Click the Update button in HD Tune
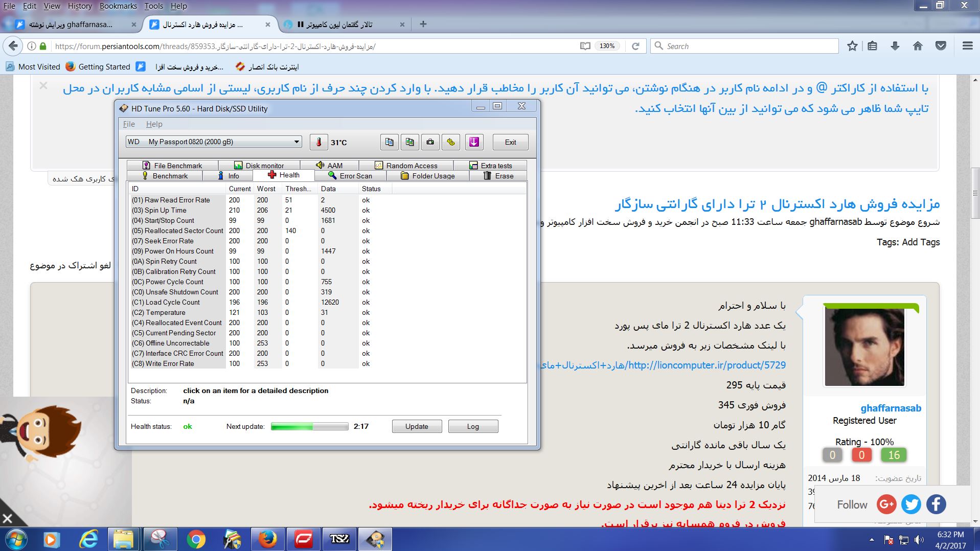The height and width of the screenshot is (551, 980). (417, 426)
